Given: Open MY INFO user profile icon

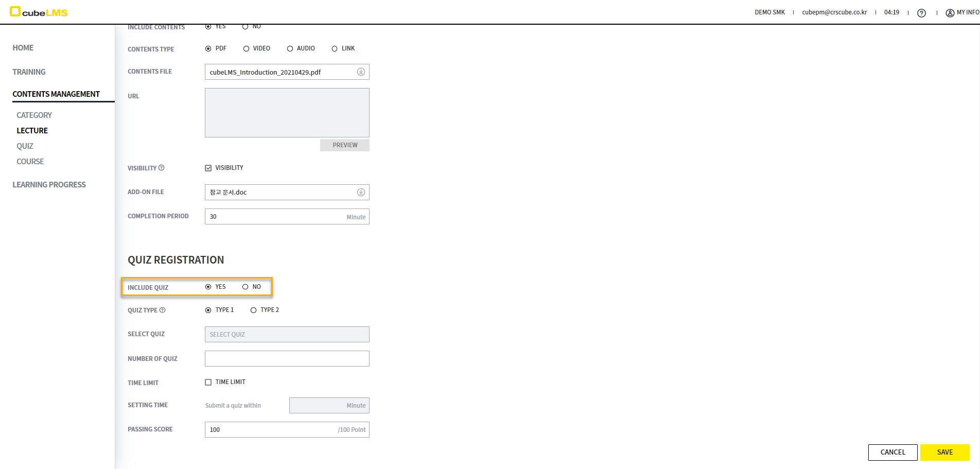Looking at the screenshot, I should [950, 13].
